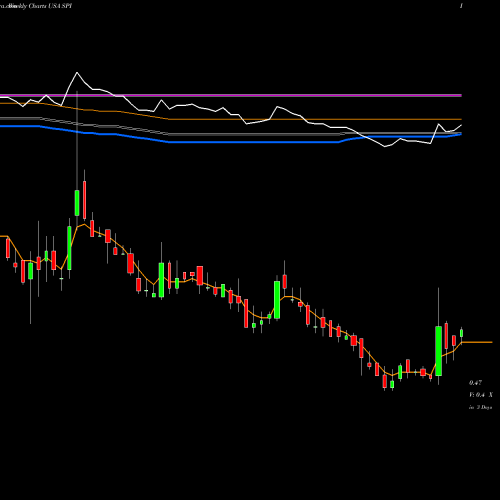Click the magenta horizontal level line

tap(231, 96)
